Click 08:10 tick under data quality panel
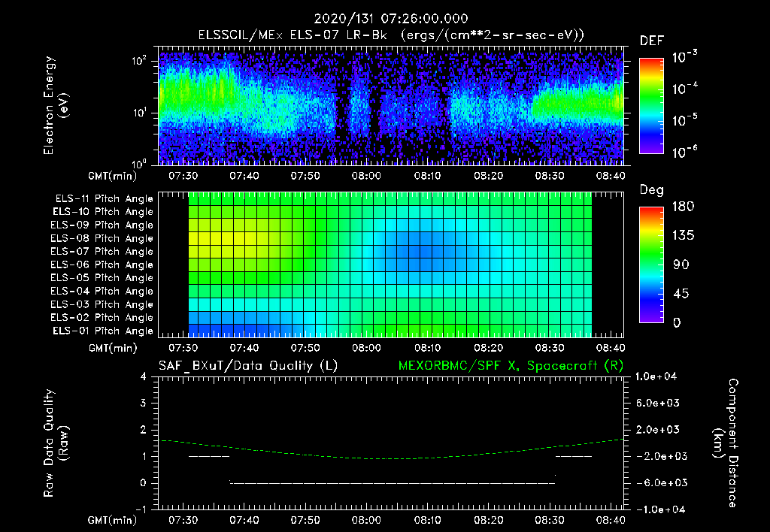770x532 pixels. pyautogui.click(x=427, y=521)
